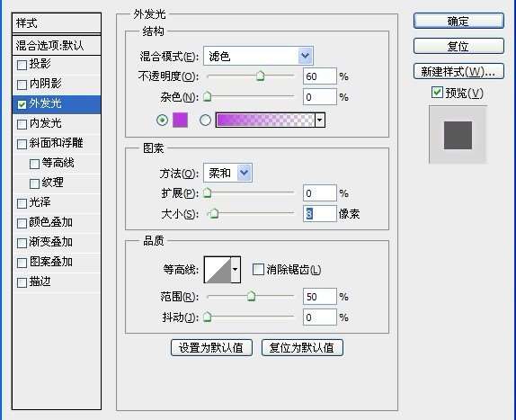
Task: Click the 大小 size input field
Action: pyautogui.click(x=319, y=214)
